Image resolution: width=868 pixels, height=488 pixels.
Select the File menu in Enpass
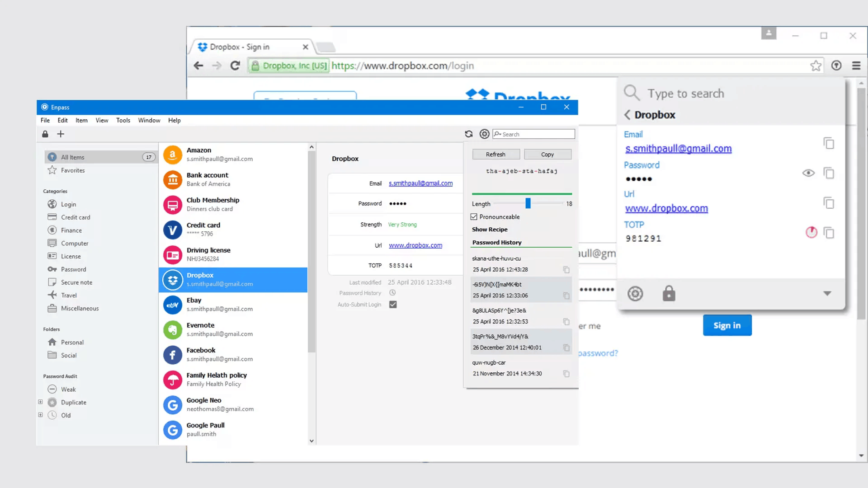click(45, 120)
